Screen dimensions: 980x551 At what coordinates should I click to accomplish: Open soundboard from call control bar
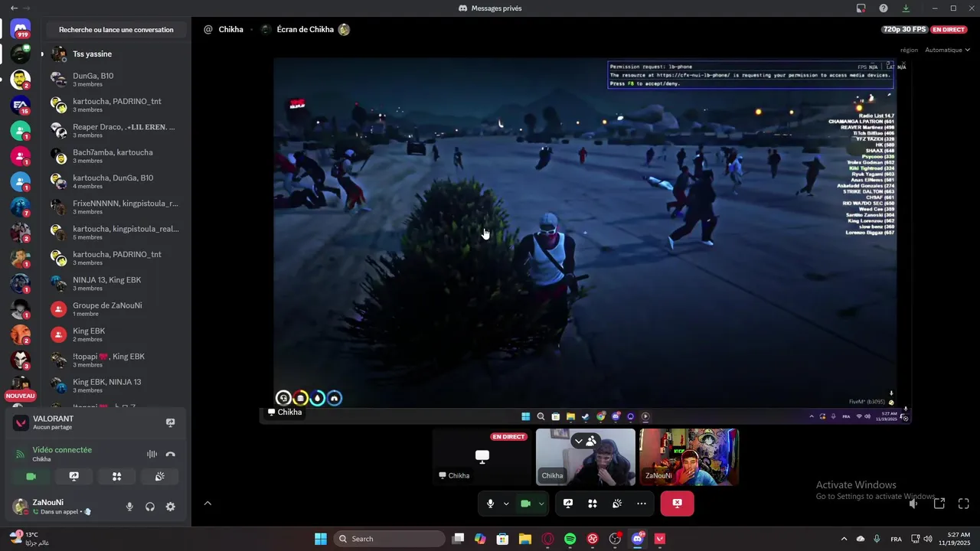pyautogui.click(x=617, y=504)
